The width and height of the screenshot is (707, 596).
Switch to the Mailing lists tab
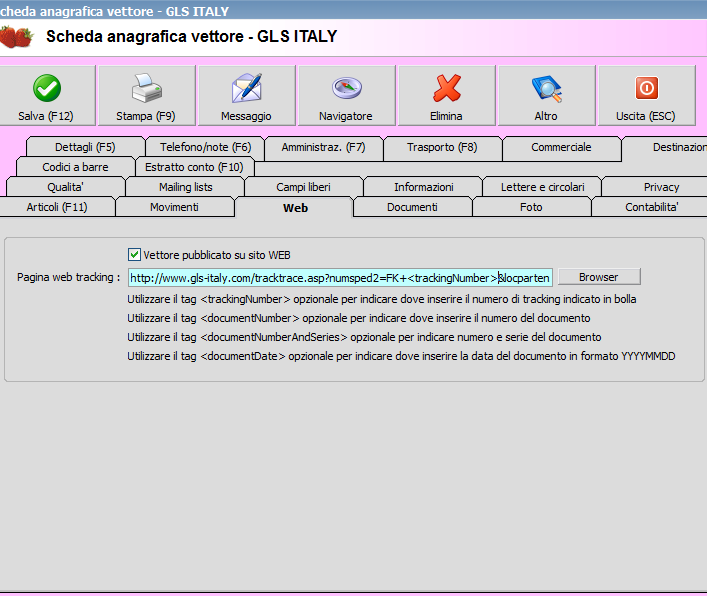(185, 187)
